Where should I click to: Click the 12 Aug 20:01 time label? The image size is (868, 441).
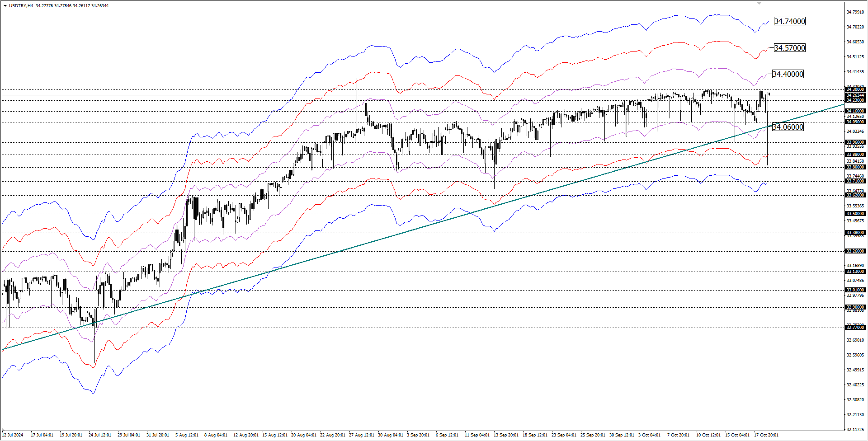pyautogui.click(x=246, y=435)
